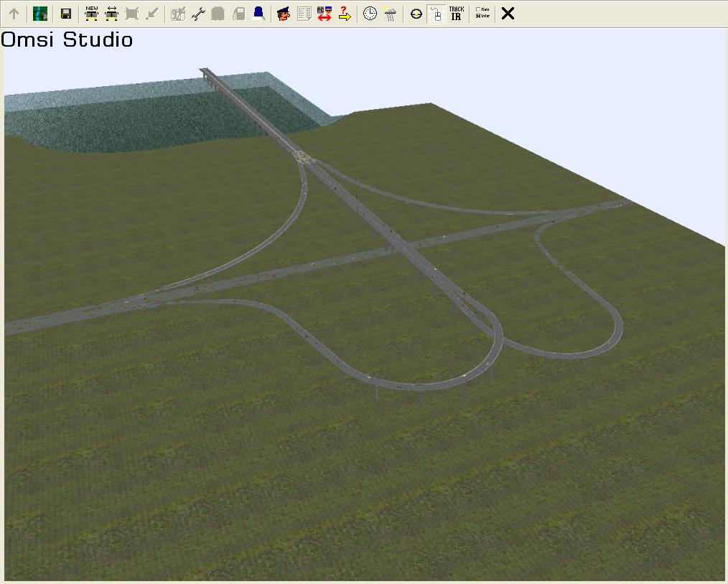Click the grey up arrow toolbar icon
Image resolution: width=728 pixels, height=584 pixels.
14,14
